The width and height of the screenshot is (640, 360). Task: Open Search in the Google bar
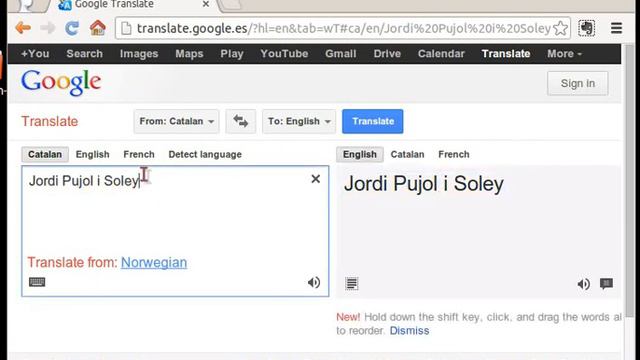point(84,53)
